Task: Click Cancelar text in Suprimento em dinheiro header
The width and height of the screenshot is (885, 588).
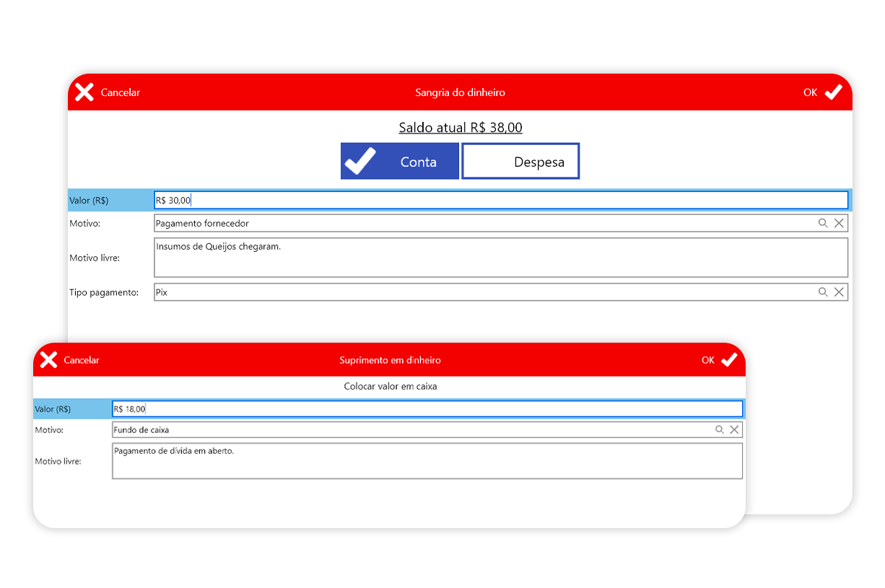Action: pyautogui.click(x=82, y=360)
